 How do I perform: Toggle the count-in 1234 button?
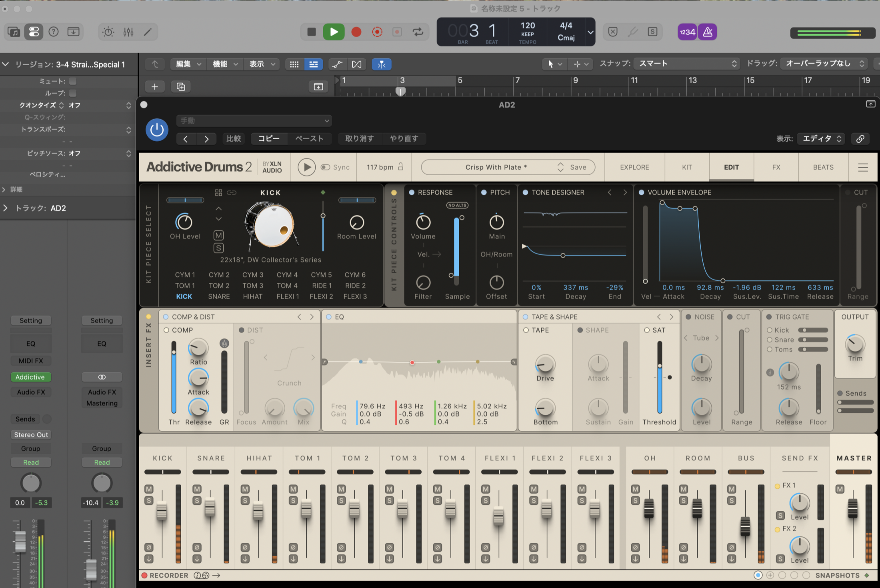[x=687, y=32]
